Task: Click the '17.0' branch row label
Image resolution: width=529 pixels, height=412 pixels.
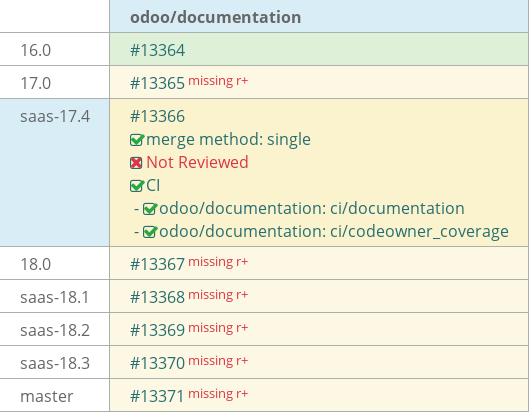Action: click(35, 84)
